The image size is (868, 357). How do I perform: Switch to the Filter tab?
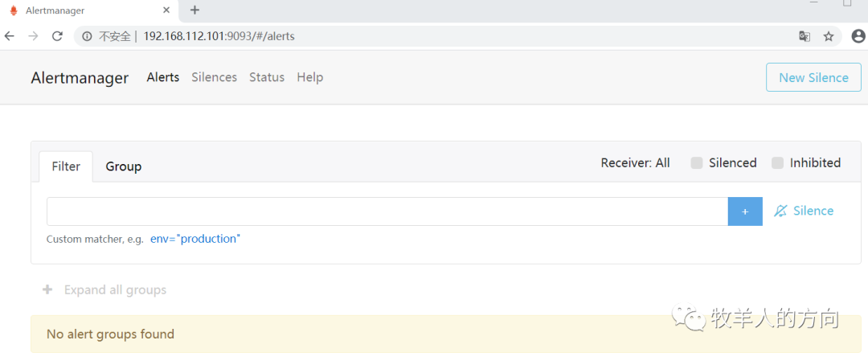pyautogui.click(x=66, y=166)
